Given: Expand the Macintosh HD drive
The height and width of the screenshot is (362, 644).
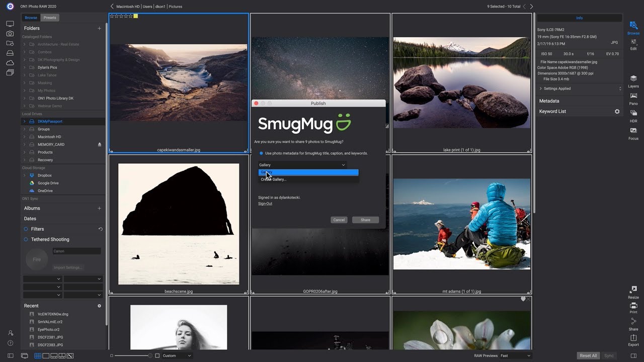Looking at the screenshot, I should (x=24, y=137).
